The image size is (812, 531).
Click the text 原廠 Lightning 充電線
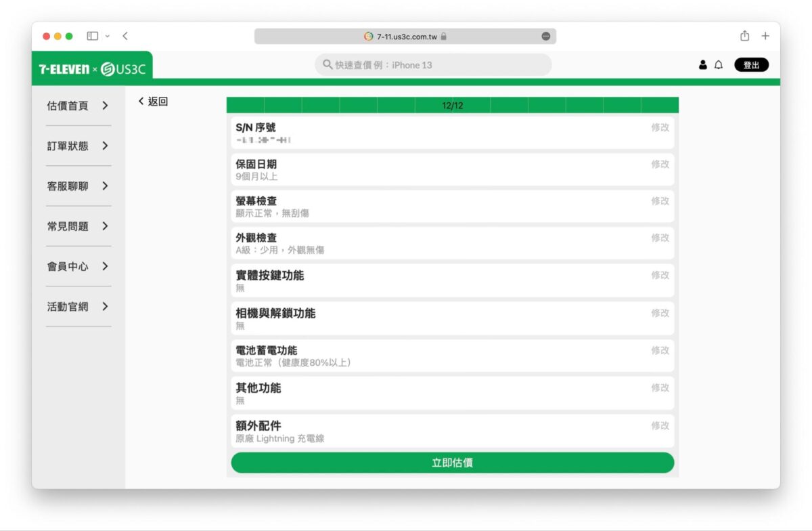tap(279, 438)
